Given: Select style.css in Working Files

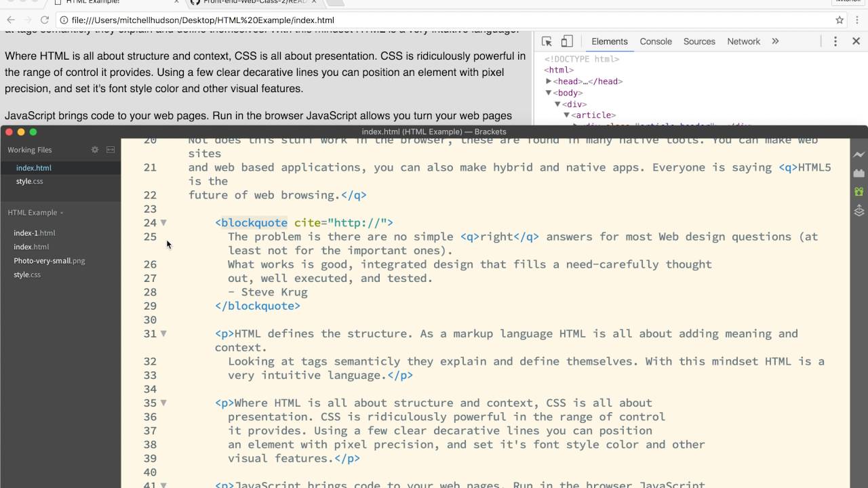Looking at the screenshot, I should click(x=30, y=182).
